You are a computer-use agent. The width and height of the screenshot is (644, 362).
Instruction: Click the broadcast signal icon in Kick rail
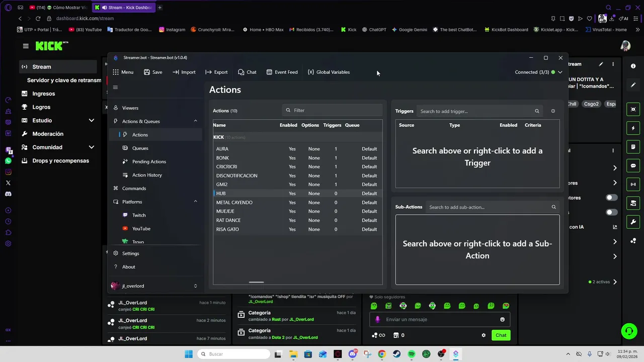click(633, 185)
